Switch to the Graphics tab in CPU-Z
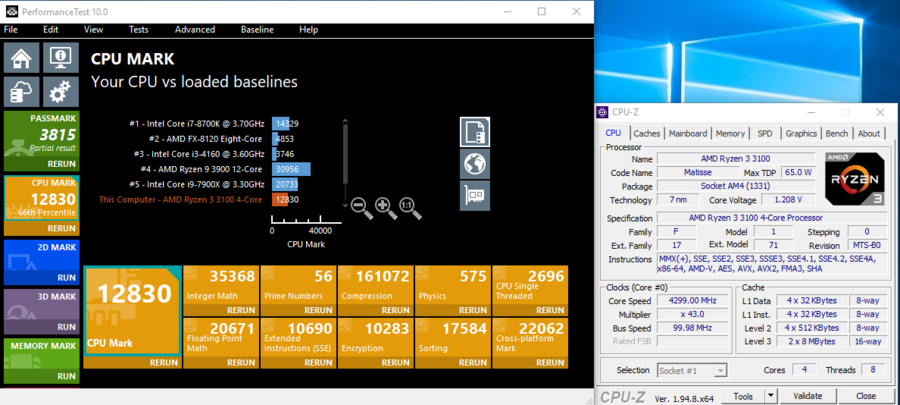Viewport: 900px width, 405px height. [x=801, y=134]
